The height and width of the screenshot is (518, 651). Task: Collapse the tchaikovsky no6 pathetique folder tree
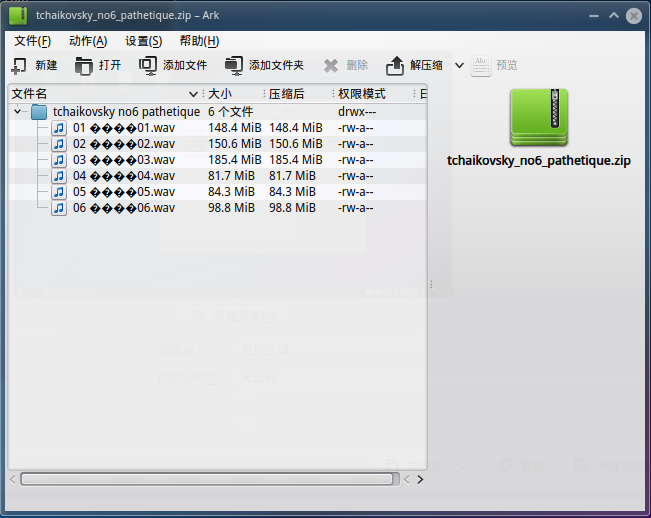[x=17, y=111]
